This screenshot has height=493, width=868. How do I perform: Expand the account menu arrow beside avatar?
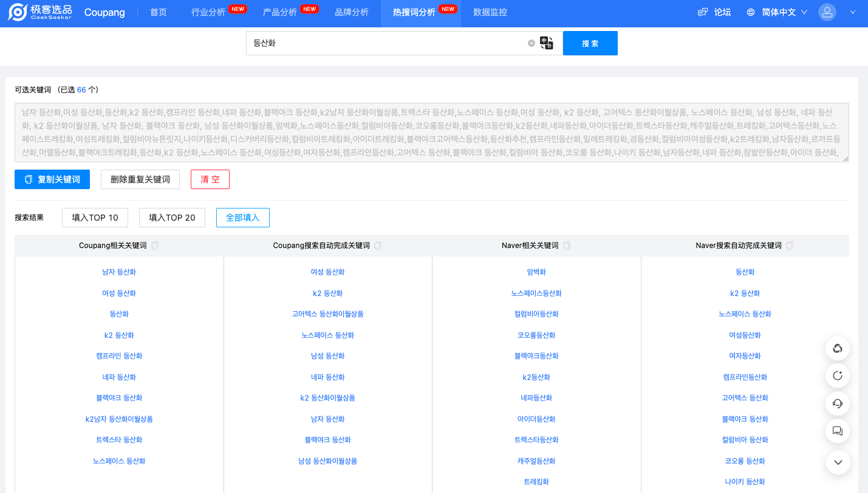pos(853,12)
